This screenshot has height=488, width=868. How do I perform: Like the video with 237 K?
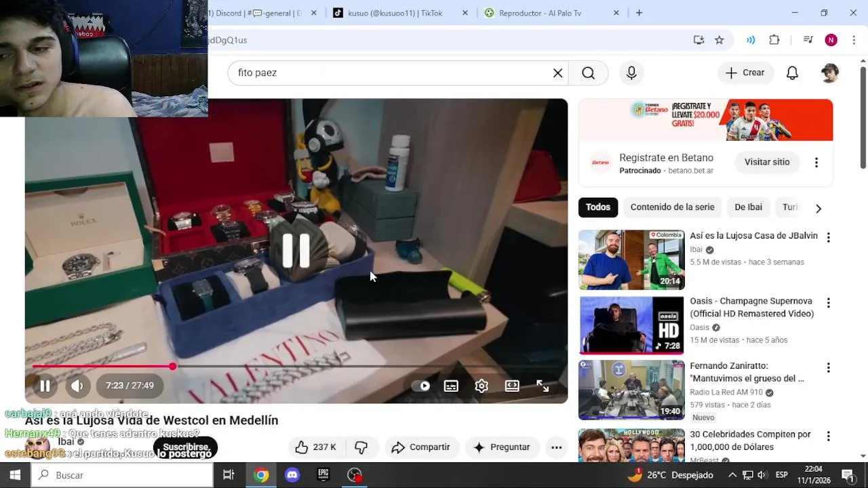(x=316, y=447)
